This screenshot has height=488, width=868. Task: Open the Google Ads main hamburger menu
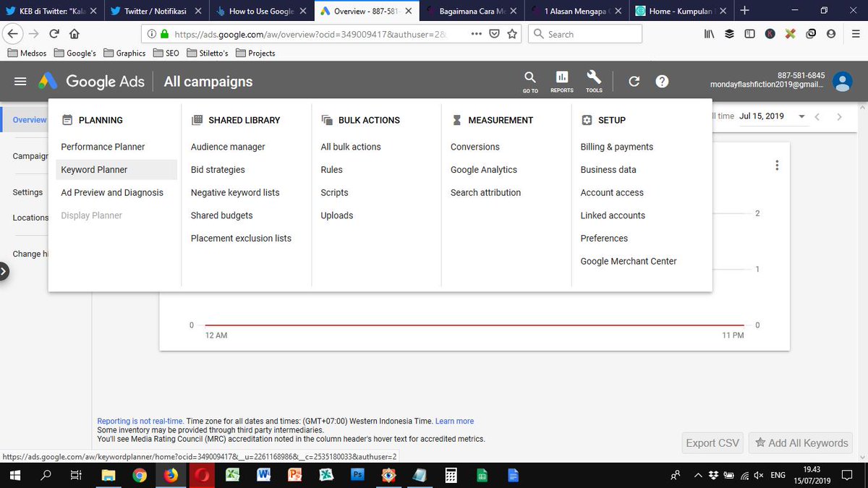click(x=20, y=82)
